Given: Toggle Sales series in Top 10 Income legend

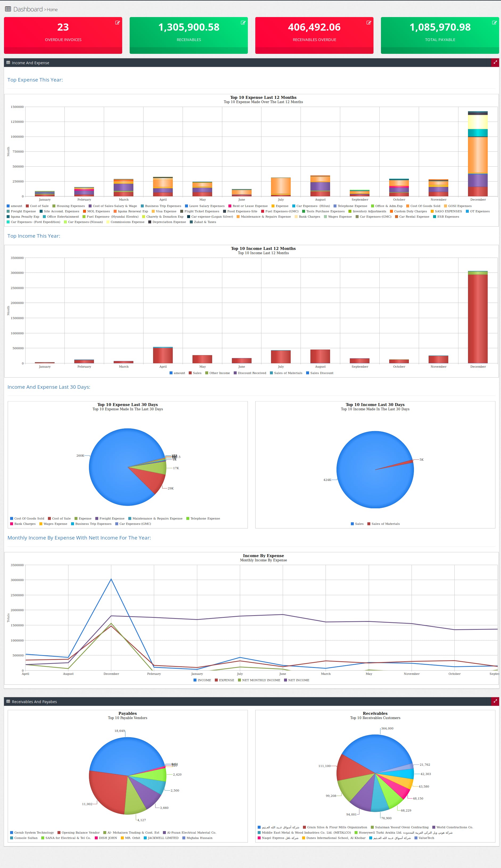Looking at the screenshot, I should point(195,373).
